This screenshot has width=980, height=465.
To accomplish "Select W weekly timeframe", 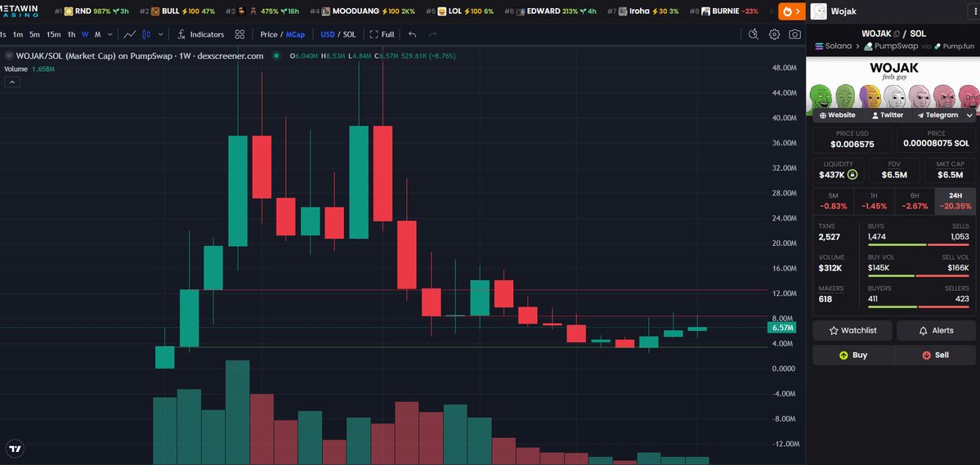I will click(x=85, y=34).
